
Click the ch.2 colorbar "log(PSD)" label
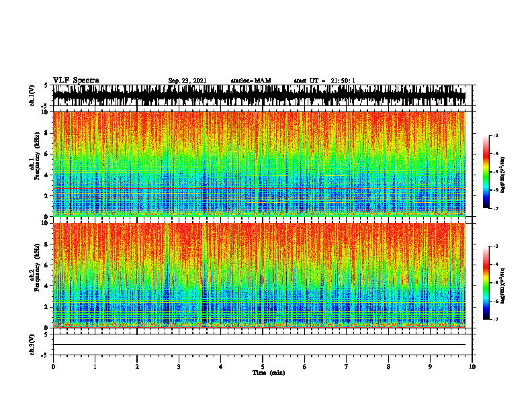pos(503,286)
